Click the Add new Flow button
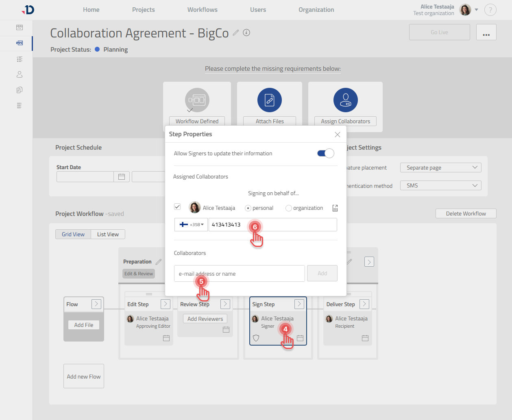The image size is (512, 420). point(84,376)
